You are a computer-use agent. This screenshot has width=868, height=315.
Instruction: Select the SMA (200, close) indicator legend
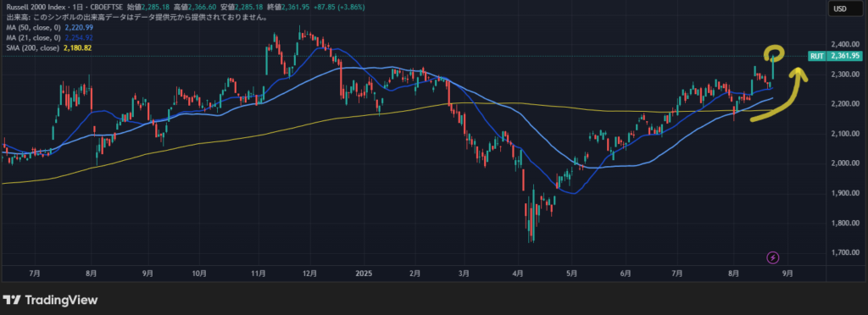[33, 48]
